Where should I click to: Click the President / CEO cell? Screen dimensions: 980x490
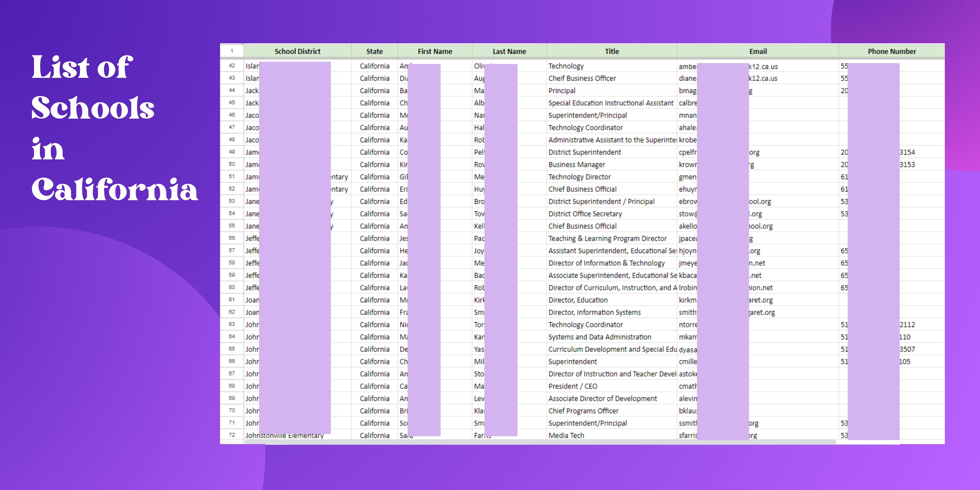573,386
